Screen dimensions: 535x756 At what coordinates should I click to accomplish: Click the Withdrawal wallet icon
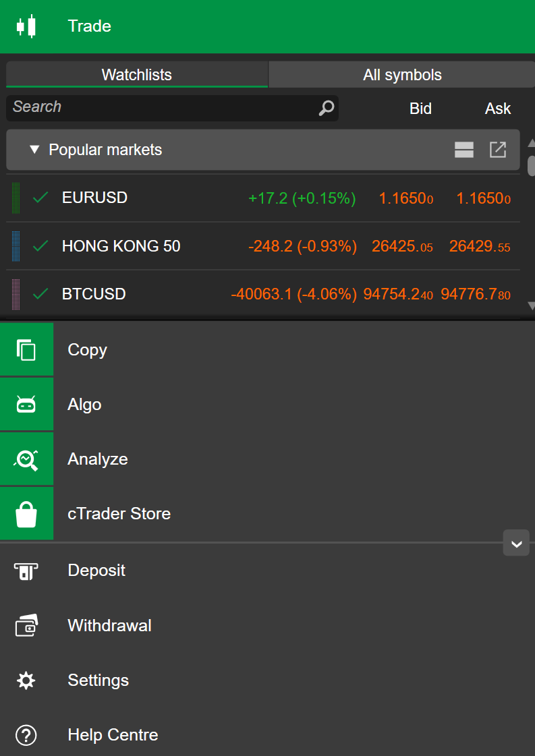[26, 626]
